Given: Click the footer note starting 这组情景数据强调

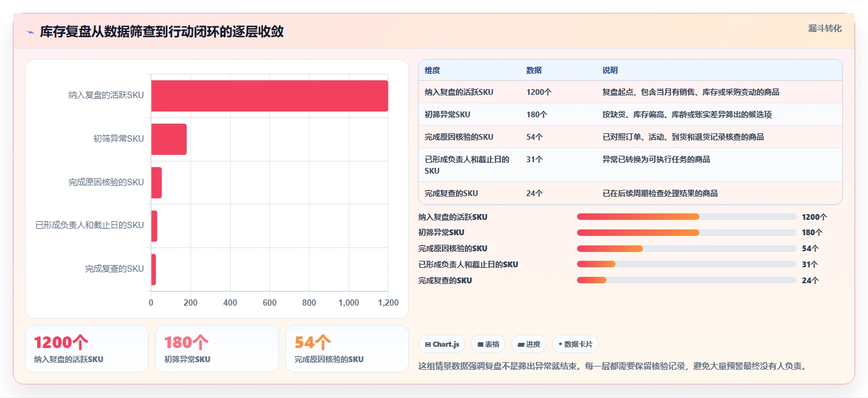Looking at the screenshot, I should (x=612, y=366).
